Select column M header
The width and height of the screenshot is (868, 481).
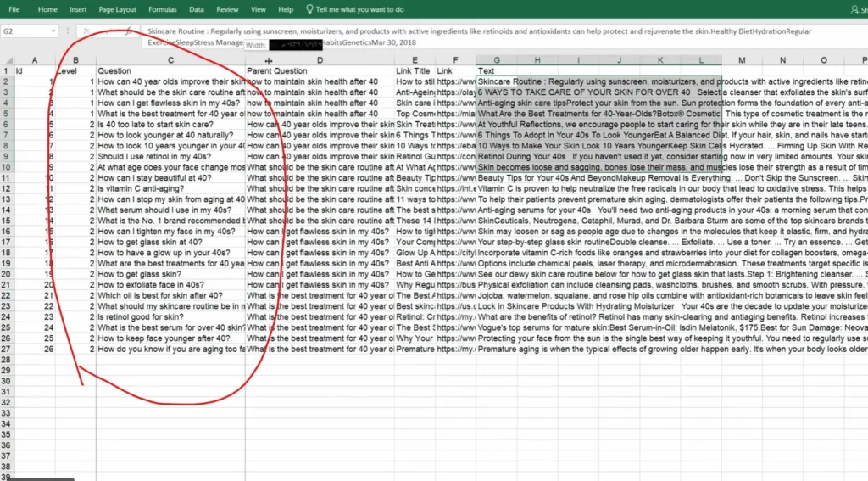coord(742,60)
